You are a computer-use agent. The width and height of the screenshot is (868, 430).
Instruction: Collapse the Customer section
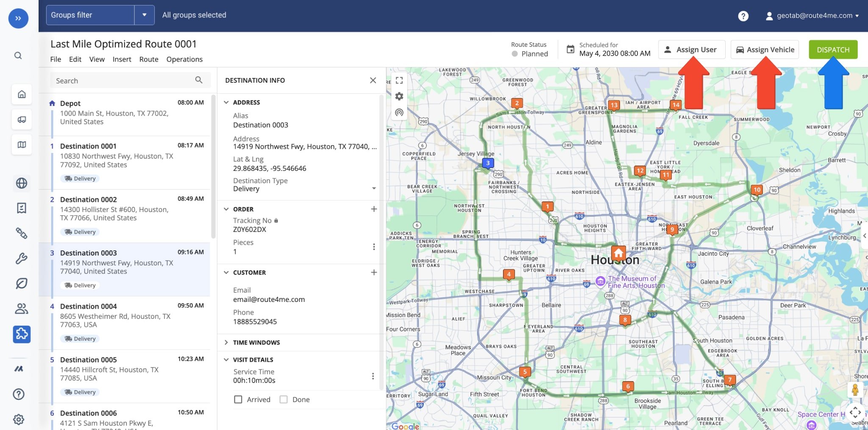(x=226, y=272)
